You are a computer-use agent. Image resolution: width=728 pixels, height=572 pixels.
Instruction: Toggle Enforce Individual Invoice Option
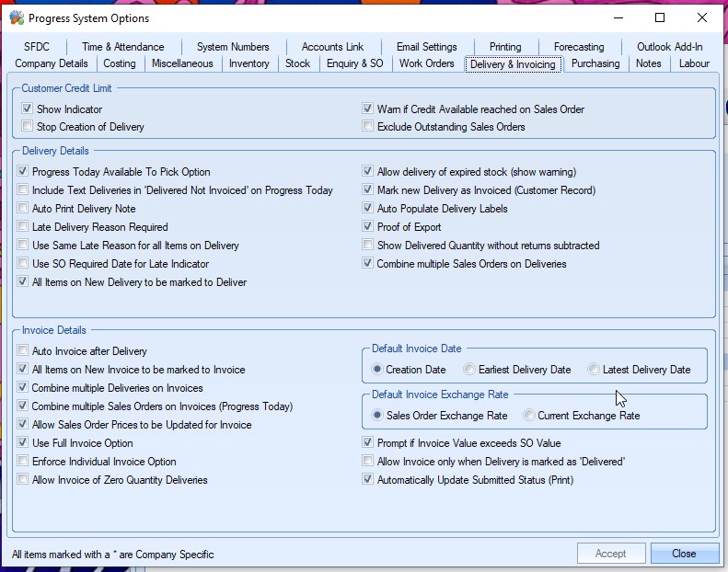click(23, 462)
